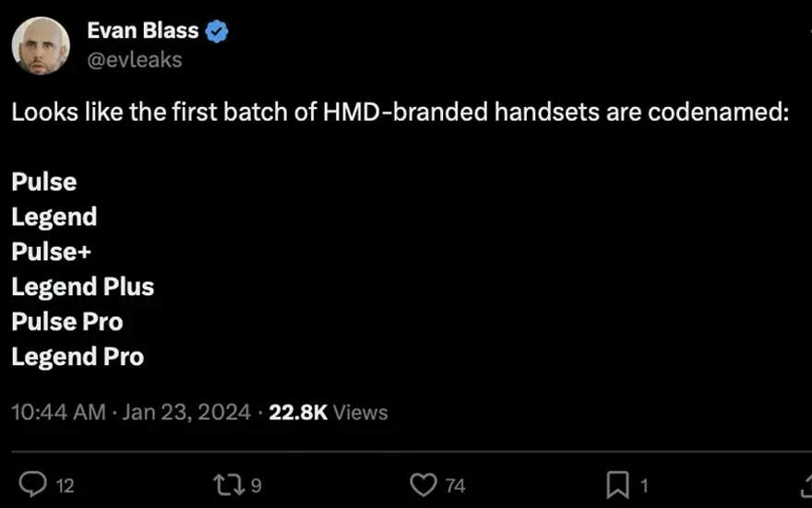This screenshot has width=812, height=508.
Task: Like the tweet with the heart icon
Action: tap(424, 484)
